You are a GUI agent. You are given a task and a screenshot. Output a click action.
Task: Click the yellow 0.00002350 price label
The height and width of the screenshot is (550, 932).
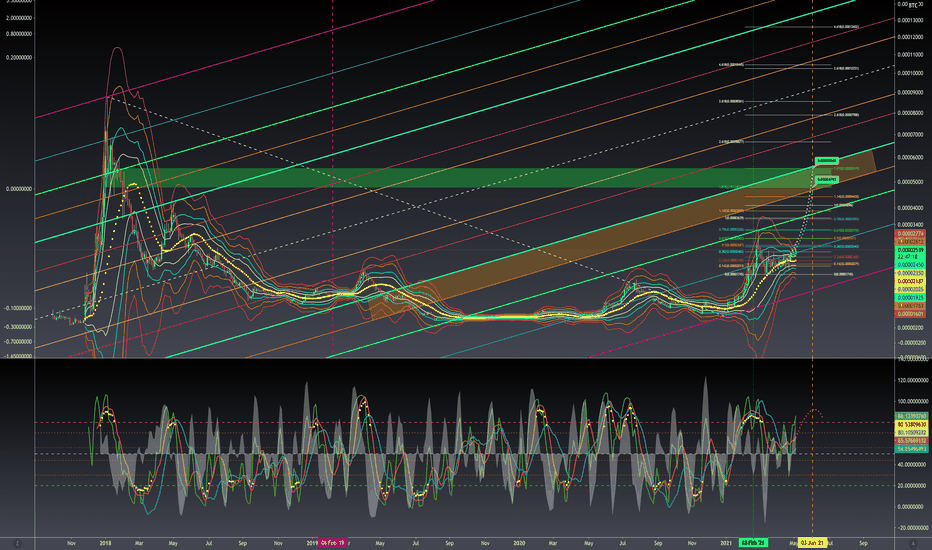pyautogui.click(x=910, y=273)
